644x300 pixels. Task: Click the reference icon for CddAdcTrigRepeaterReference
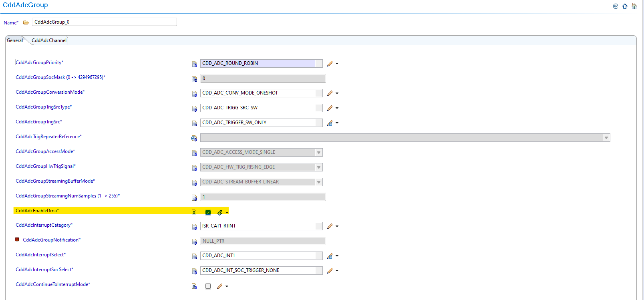pos(194,138)
